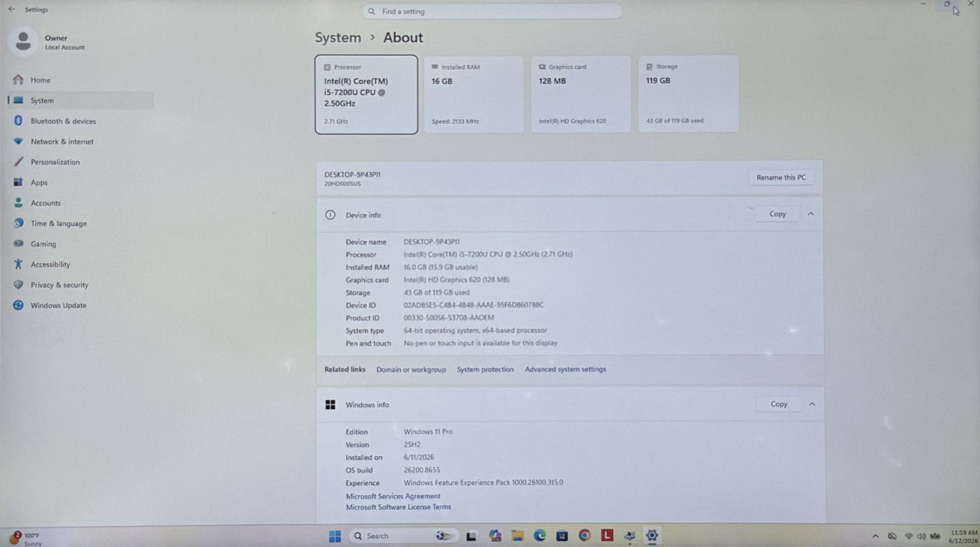Image resolution: width=980 pixels, height=547 pixels.
Task: Click Rename this PC button
Action: click(781, 178)
